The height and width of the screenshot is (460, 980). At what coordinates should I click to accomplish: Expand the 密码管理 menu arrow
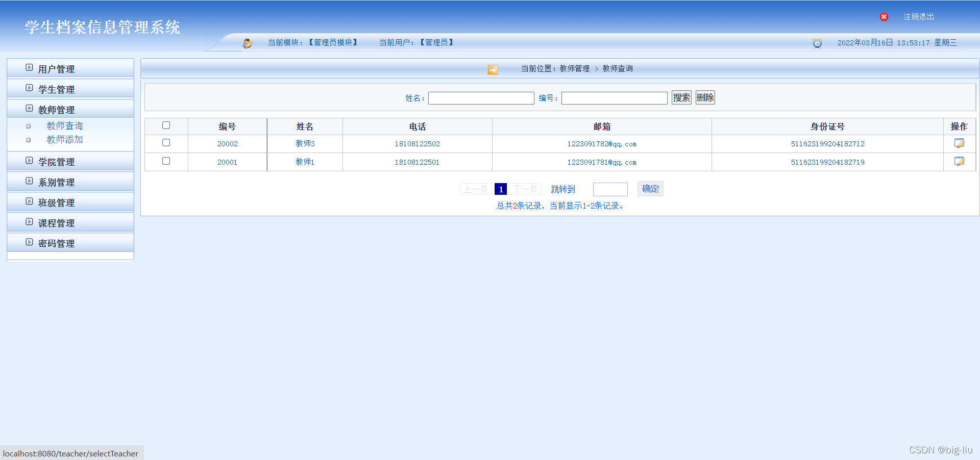pos(29,242)
